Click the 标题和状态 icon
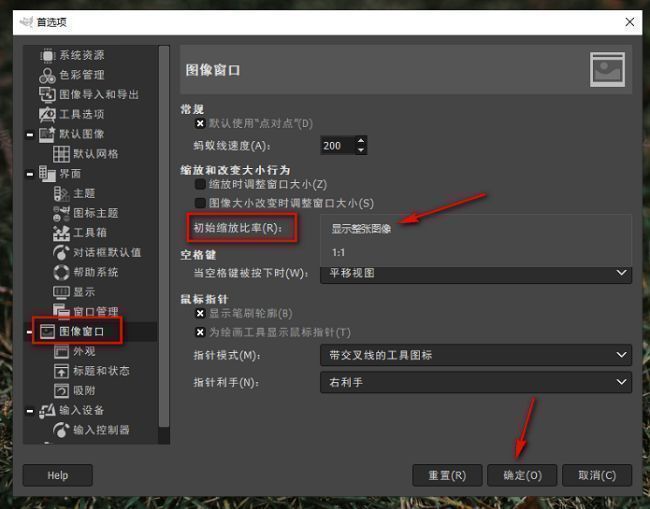Viewport: 650px width, 509px height. click(x=62, y=371)
